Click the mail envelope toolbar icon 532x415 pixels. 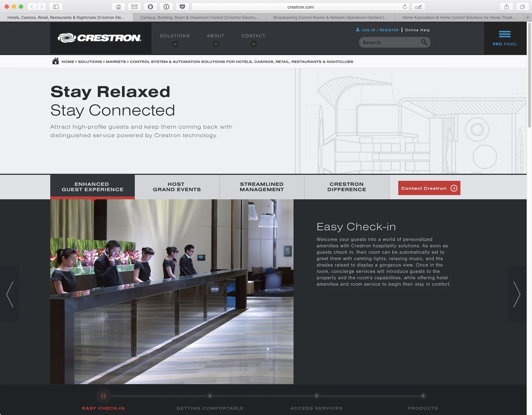pos(134,7)
